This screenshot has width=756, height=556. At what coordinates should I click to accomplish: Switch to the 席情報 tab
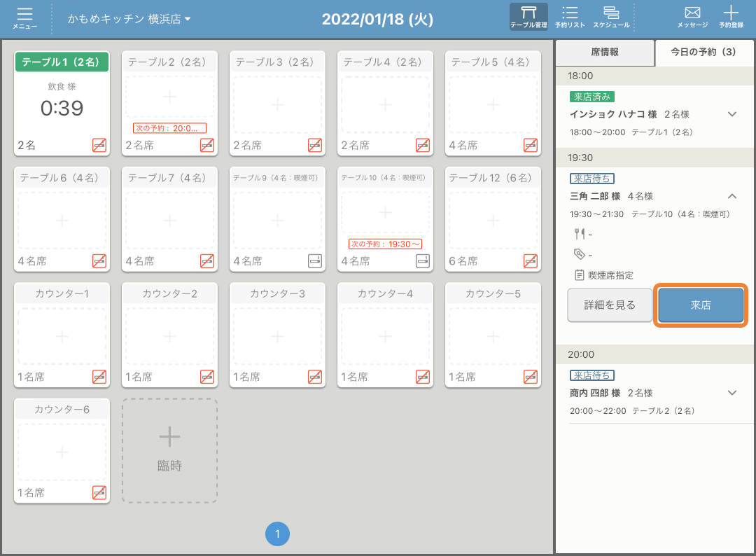[605, 52]
